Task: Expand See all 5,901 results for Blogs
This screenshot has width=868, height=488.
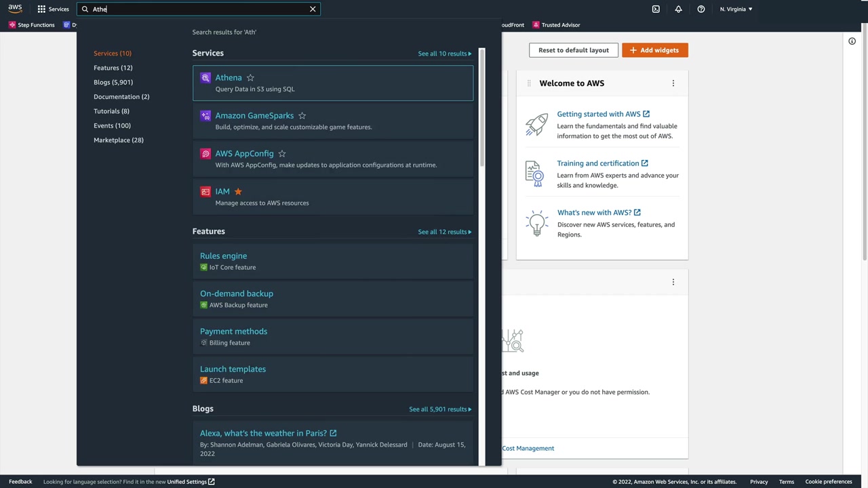Action: pos(440,409)
